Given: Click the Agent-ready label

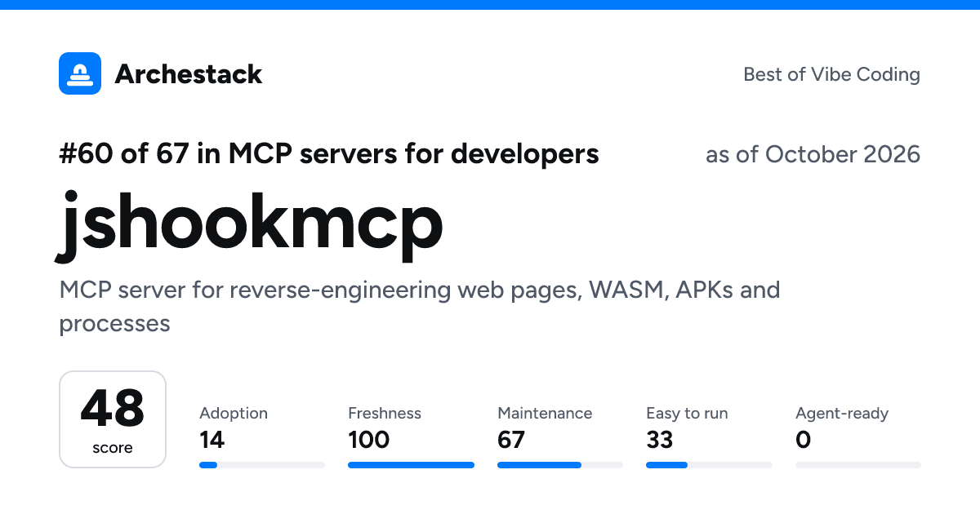Looking at the screenshot, I should tap(842, 414).
